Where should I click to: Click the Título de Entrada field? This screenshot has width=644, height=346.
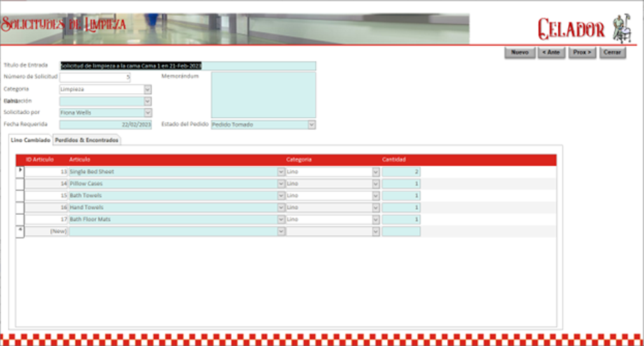187,66
